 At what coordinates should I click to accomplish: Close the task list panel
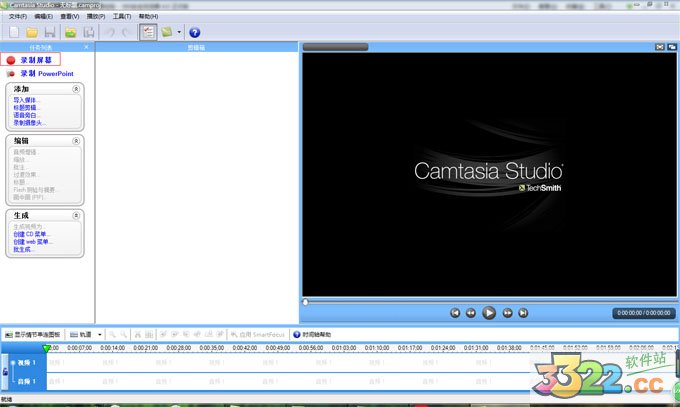(x=86, y=47)
